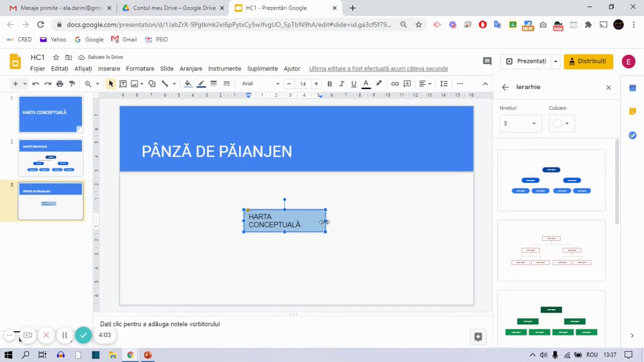Open PowerPoint from the taskbar
The image size is (644, 362).
pos(147,355)
